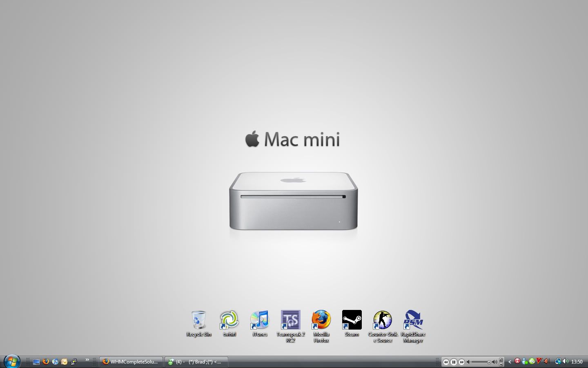The height and width of the screenshot is (368, 588).
Task: Click the taskbar player volume slider
Action: click(482, 362)
